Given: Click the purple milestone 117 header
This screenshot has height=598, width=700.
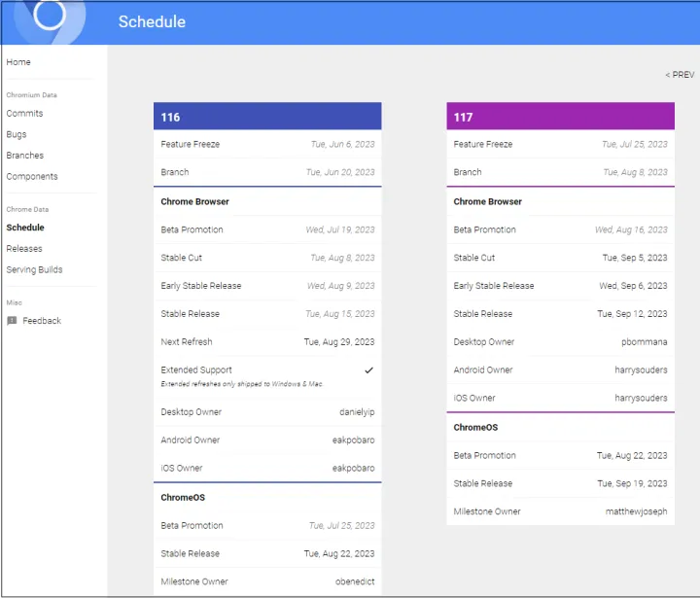Looking at the screenshot, I should click(560, 117).
